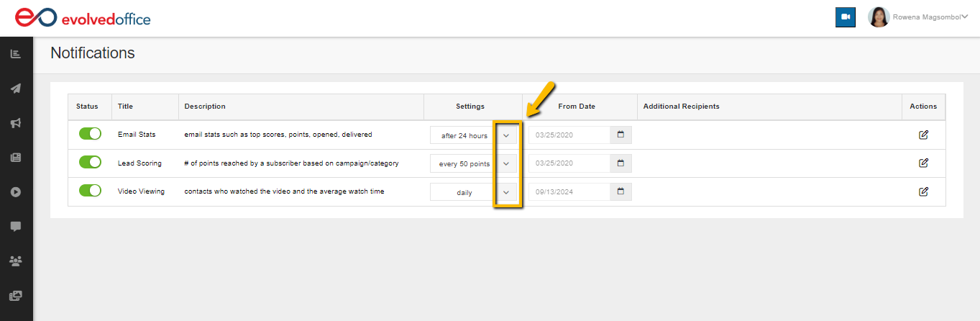980x321 pixels.
Task: Edit the Video Viewing notification
Action: pos(924,191)
